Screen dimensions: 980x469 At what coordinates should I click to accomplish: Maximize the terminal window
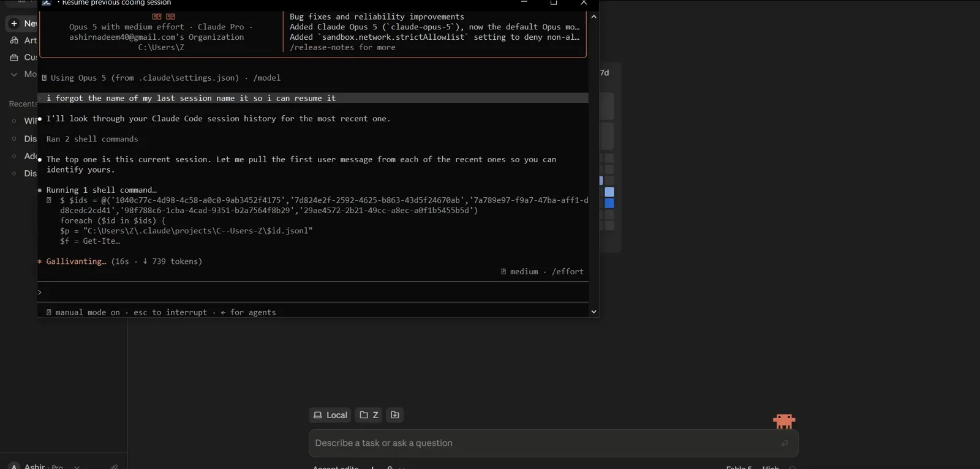[554, 3]
